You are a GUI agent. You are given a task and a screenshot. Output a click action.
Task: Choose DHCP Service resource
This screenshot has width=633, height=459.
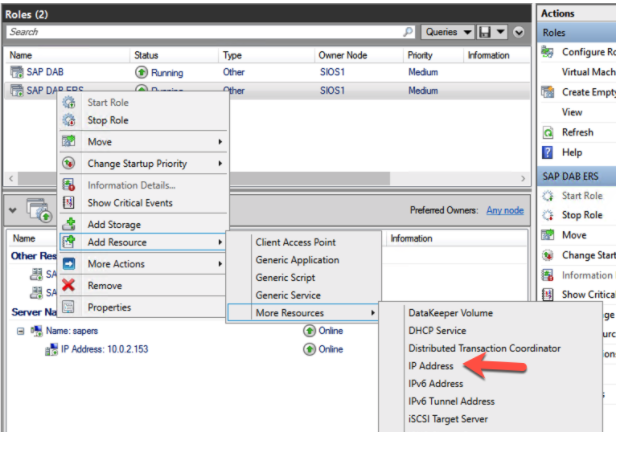tap(437, 331)
